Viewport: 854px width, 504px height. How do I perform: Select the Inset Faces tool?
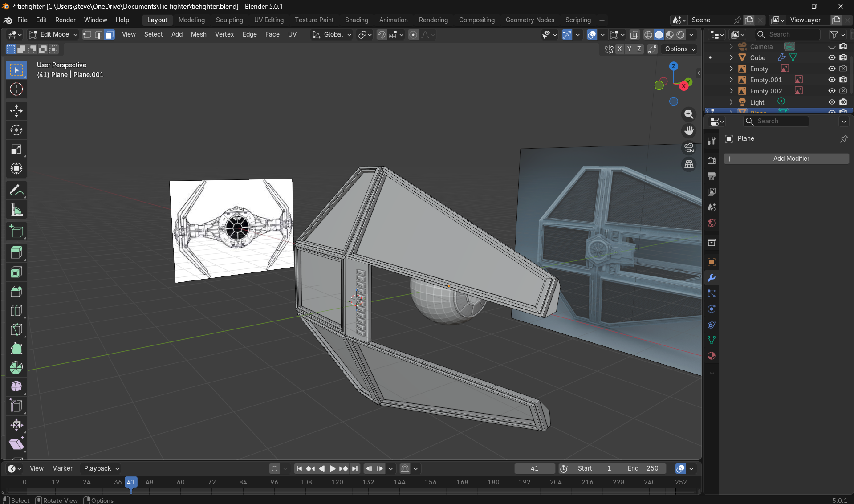point(16,272)
